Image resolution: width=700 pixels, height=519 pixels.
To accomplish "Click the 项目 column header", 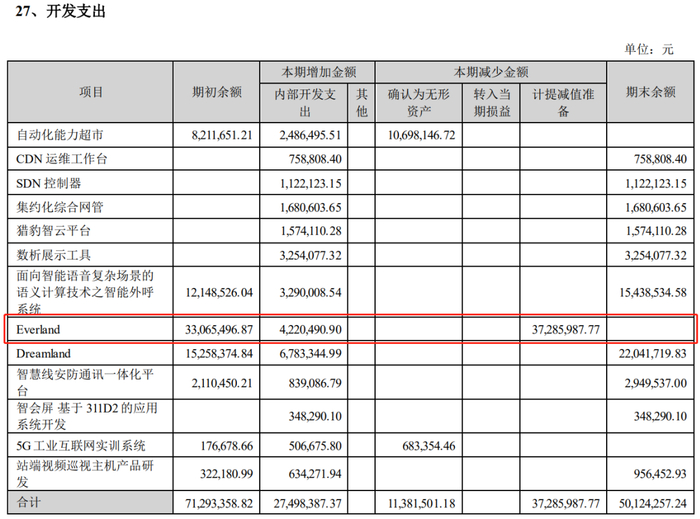I will point(91,92).
